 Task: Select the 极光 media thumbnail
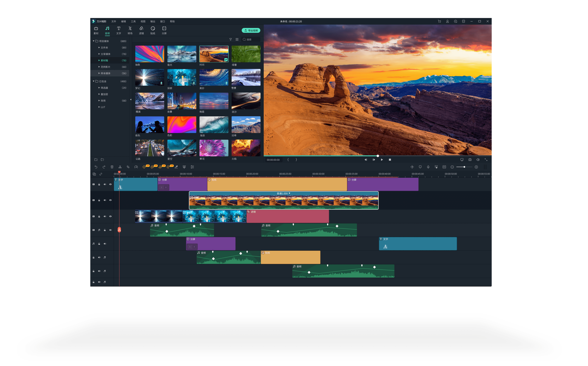[x=182, y=54]
